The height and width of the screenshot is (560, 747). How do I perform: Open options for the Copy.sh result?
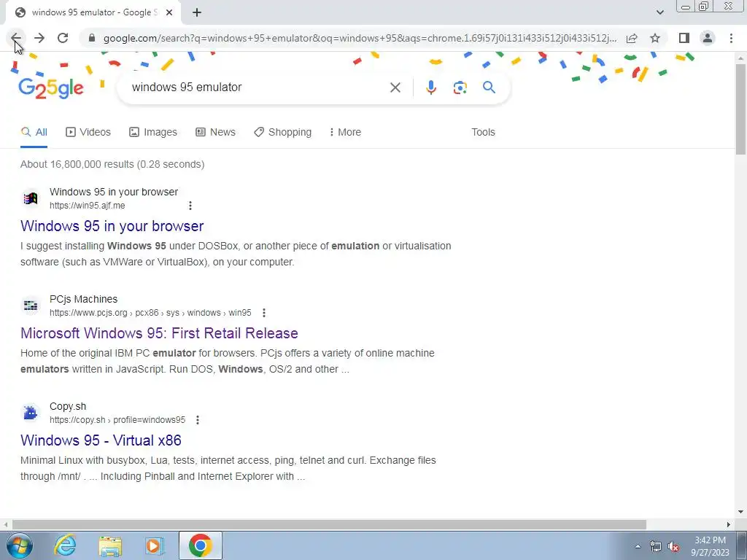tap(198, 420)
